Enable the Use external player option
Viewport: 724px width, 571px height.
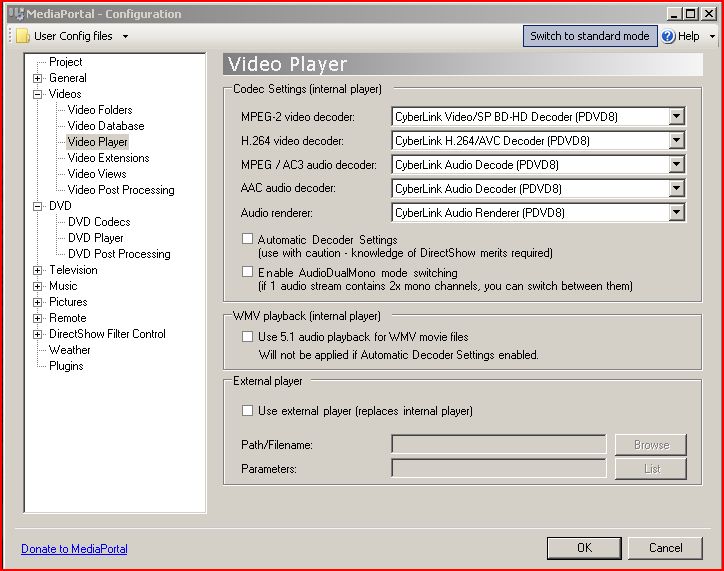(x=248, y=411)
